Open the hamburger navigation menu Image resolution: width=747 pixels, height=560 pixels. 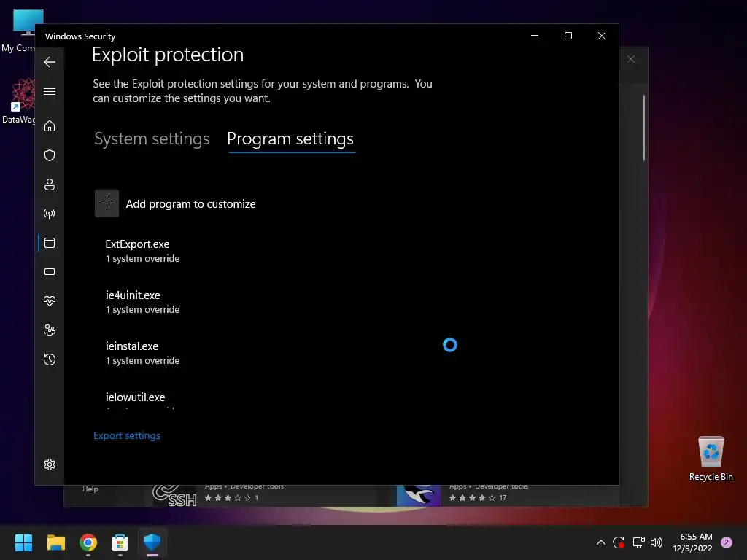(50, 91)
